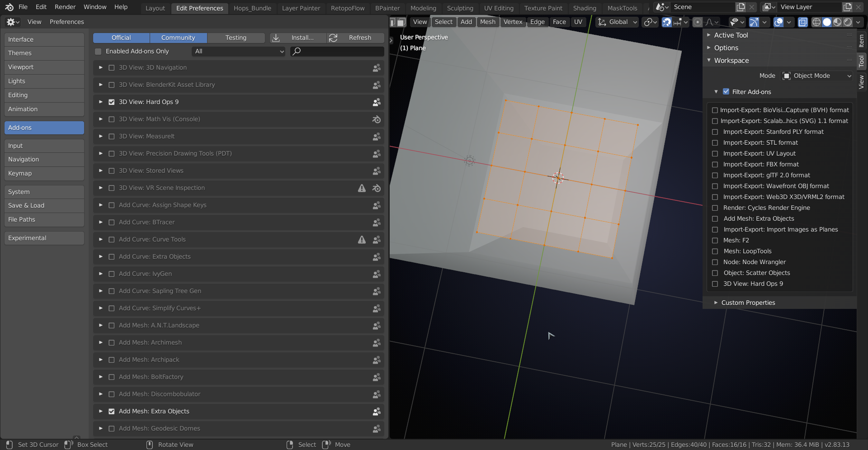The image size is (868, 450).
Task: Toggle the snapping magnet icon
Action: 666,22
